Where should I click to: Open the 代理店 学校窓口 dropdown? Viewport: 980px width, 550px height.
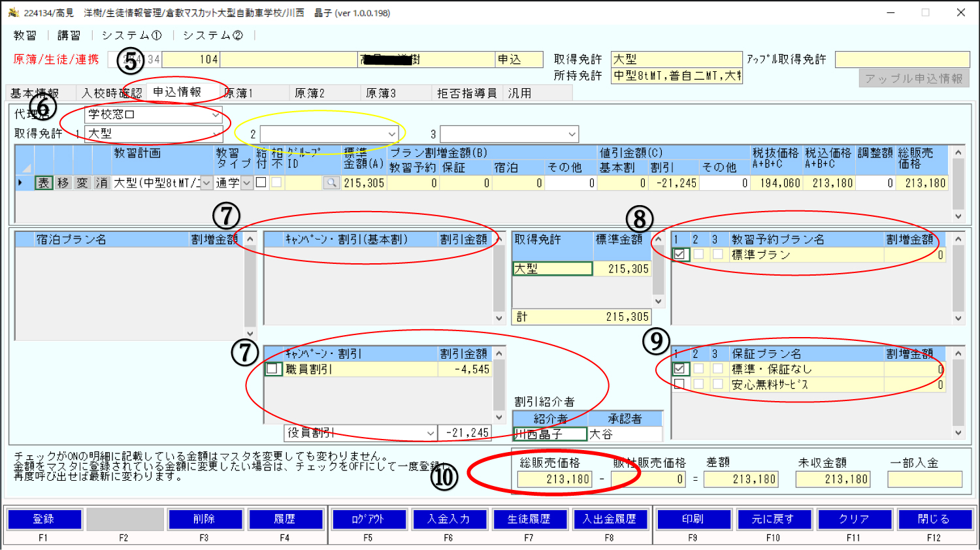pyautogui.click(x=216, y=115)
